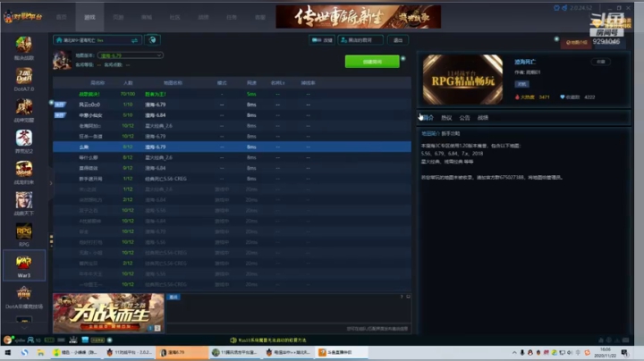Viewport: 644px width, 361px height.
Task: Click the user avatar in the bottom status bar
Action: (x=7, y=340)
